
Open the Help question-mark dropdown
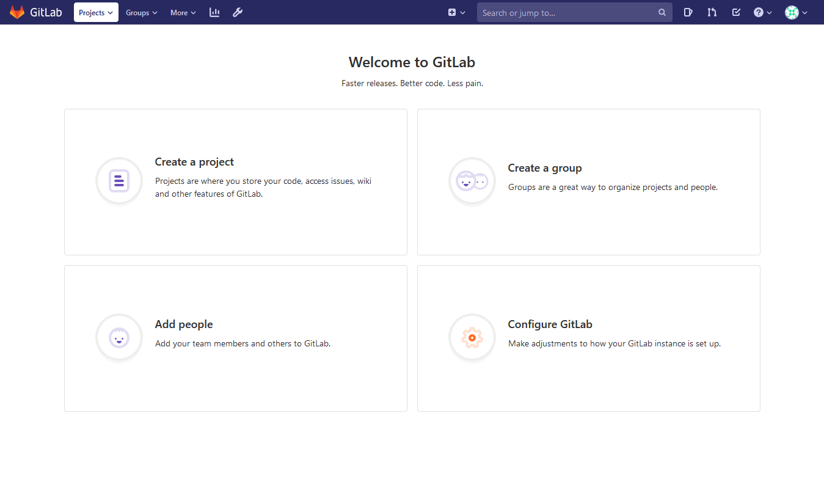click(762, 12)
